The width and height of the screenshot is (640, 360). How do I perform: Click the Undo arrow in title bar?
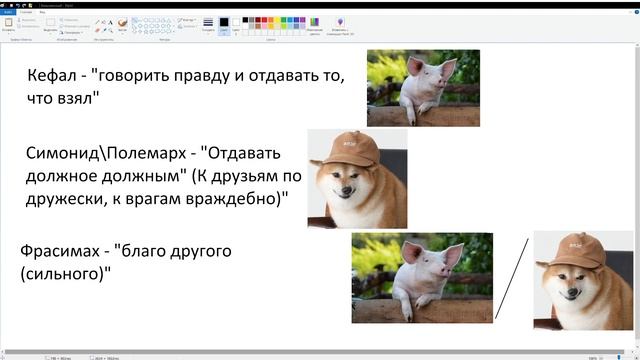(18, 5)
